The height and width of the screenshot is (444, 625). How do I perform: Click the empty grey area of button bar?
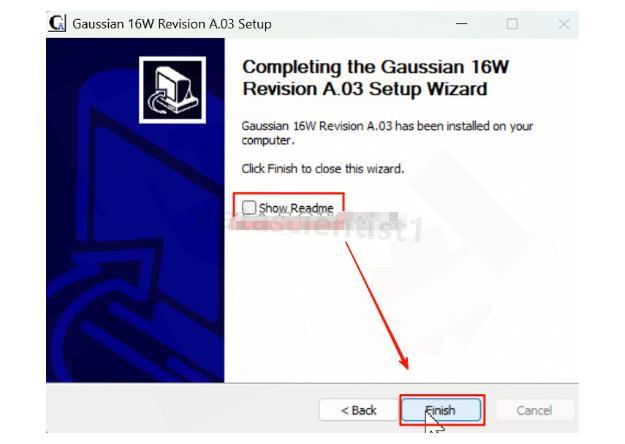coord(179,409)
